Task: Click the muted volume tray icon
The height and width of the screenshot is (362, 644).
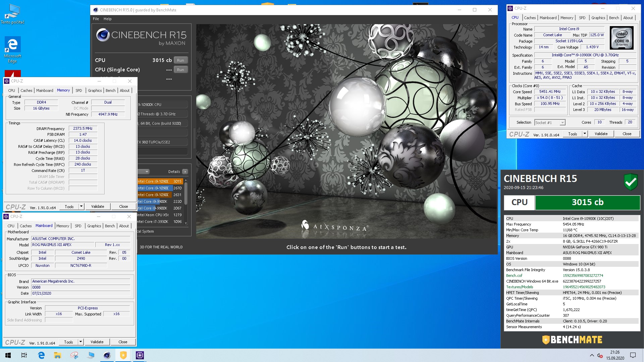Action: coord(600,355)
